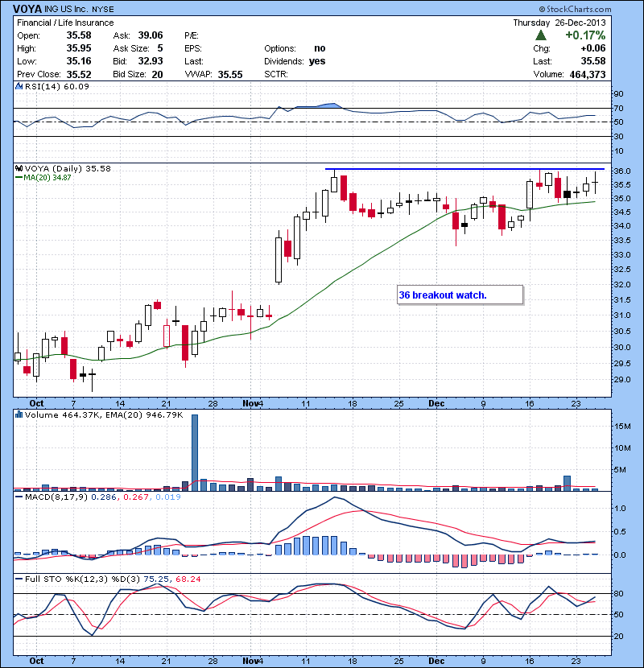Click the Bid Size value 20
Screen dimensions: 644x668
coord(157,74)
